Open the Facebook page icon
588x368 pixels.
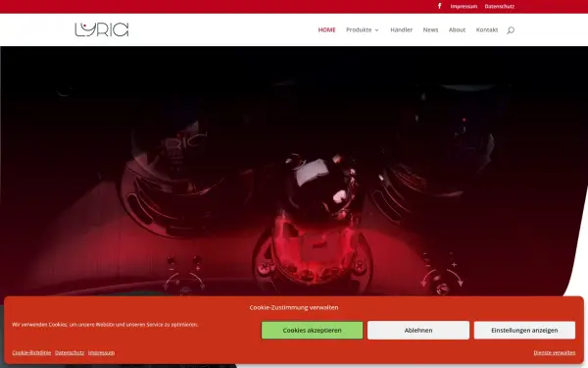[x=439, y=6]
